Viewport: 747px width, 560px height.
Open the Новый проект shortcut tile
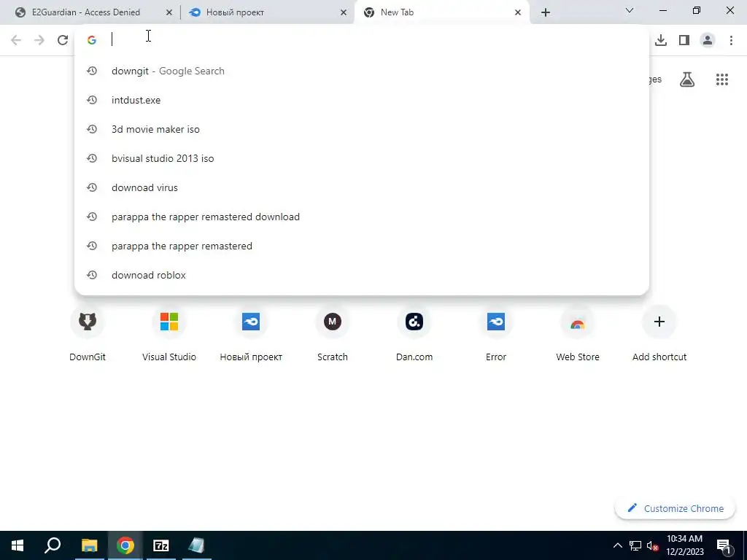tap(251, 334)
